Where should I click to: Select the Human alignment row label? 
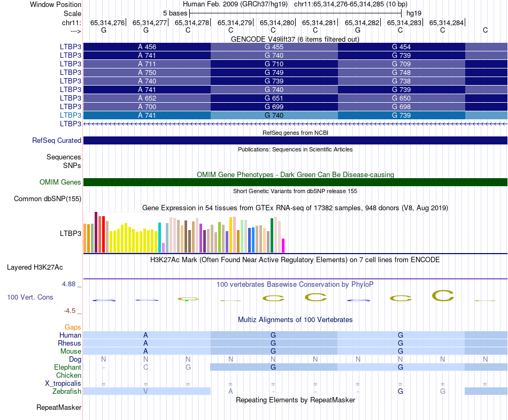coord(70,335)
